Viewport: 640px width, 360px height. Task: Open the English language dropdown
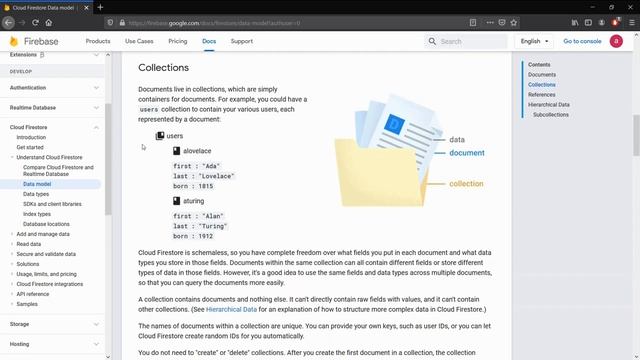535,41
